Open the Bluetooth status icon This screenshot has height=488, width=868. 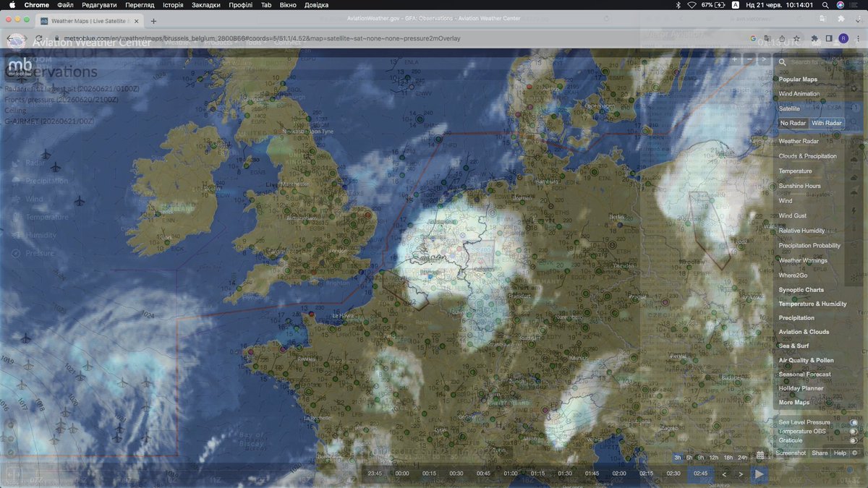tap(678, 5)
